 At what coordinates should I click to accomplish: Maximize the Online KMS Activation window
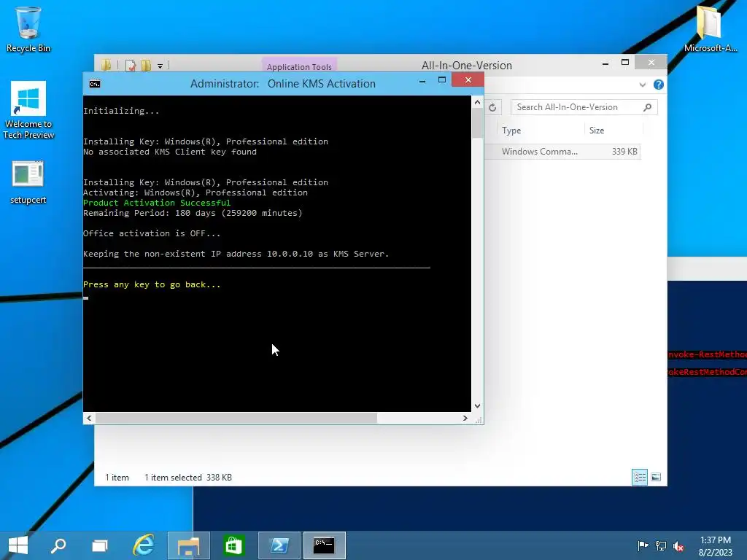coord(442,80)
